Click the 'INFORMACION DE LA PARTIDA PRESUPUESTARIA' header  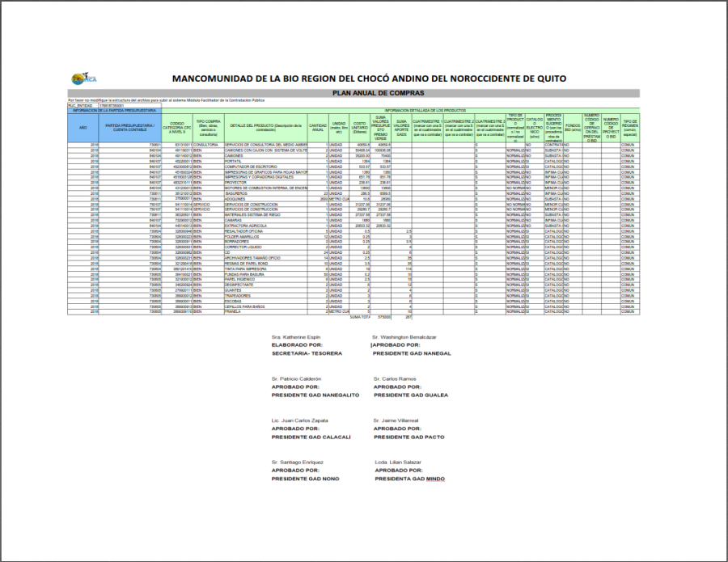[114, 111]
